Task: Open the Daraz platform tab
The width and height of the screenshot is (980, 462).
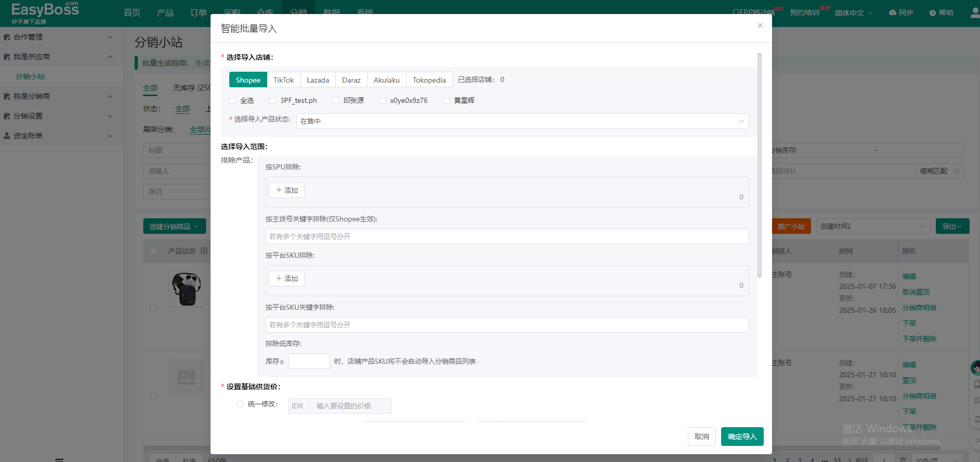Action: tap(351, 80)
